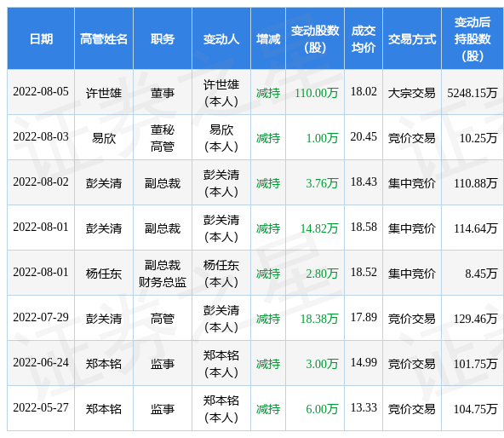Open executive name 许世雄 in first row
This screenshot has width=504, height=438.
pos(104,94)
